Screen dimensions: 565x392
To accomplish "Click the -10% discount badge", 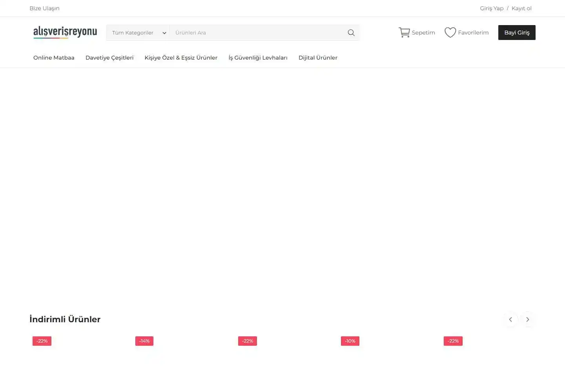I will coord(350,341).
